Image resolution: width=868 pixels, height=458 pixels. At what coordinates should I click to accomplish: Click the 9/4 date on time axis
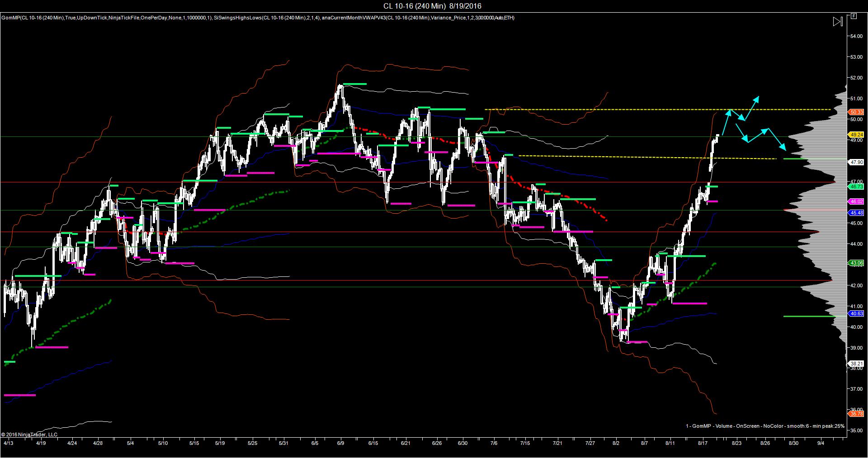pyautogui.click(x=821, y=444)
